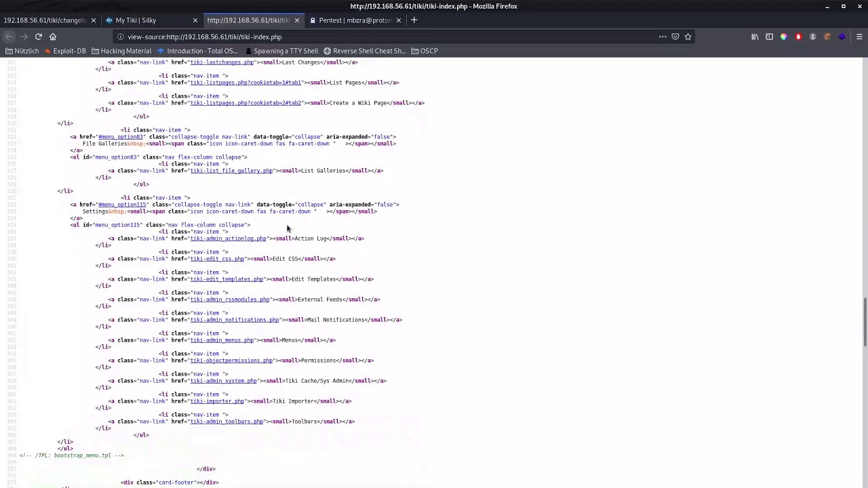868x488 pixels.
Task: Open the Firefox hamburger menu
Action: tap(859, 37)
